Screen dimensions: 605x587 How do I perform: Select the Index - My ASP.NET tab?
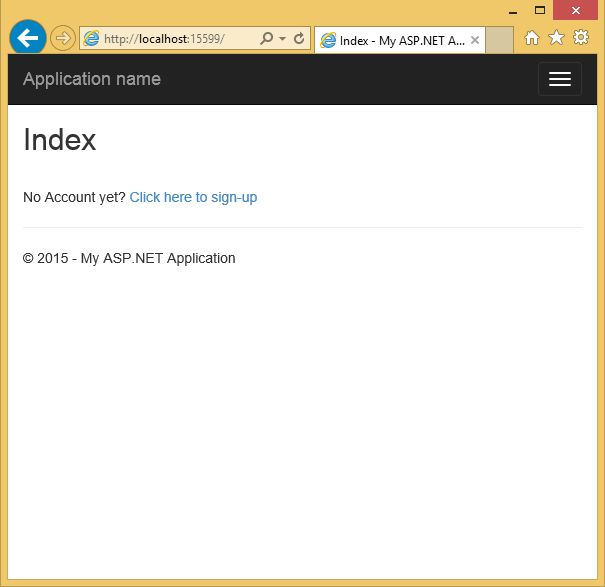pos(400,40)
